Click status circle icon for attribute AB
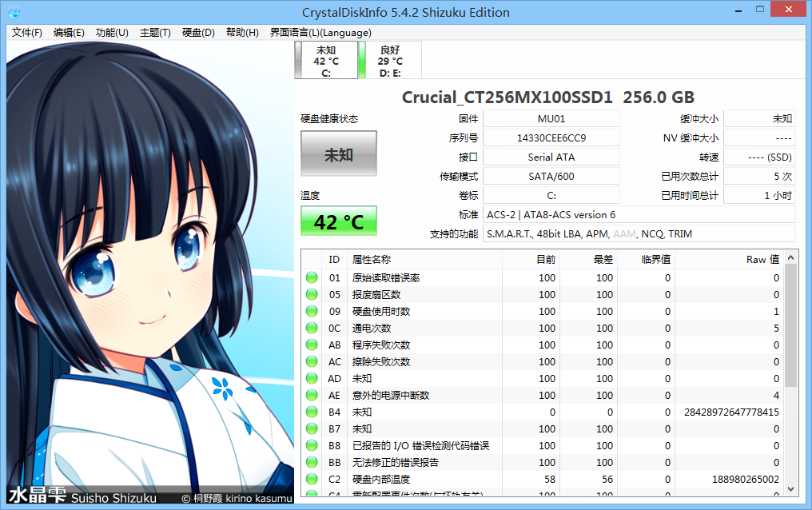812x510 pixels. coord(312,345)
